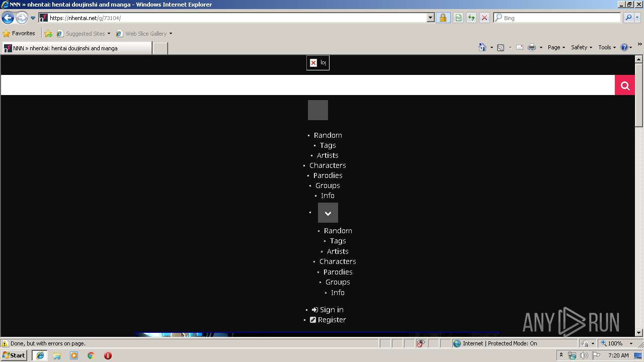The width and height of the screenshot is (644, 362).
Task: Click the status bar pop-up blocker icon
Action: pos(421,343)
